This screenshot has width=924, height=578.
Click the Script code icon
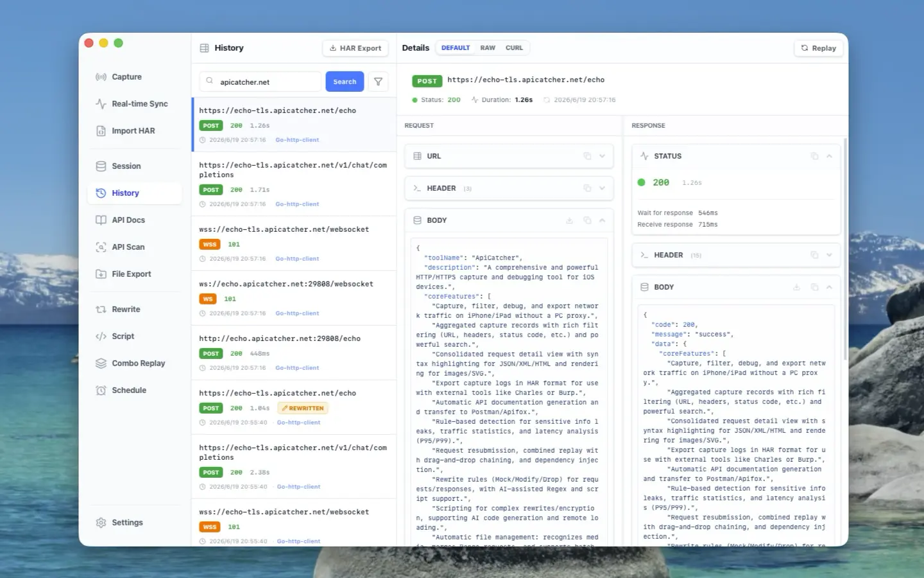pos(101,337)
